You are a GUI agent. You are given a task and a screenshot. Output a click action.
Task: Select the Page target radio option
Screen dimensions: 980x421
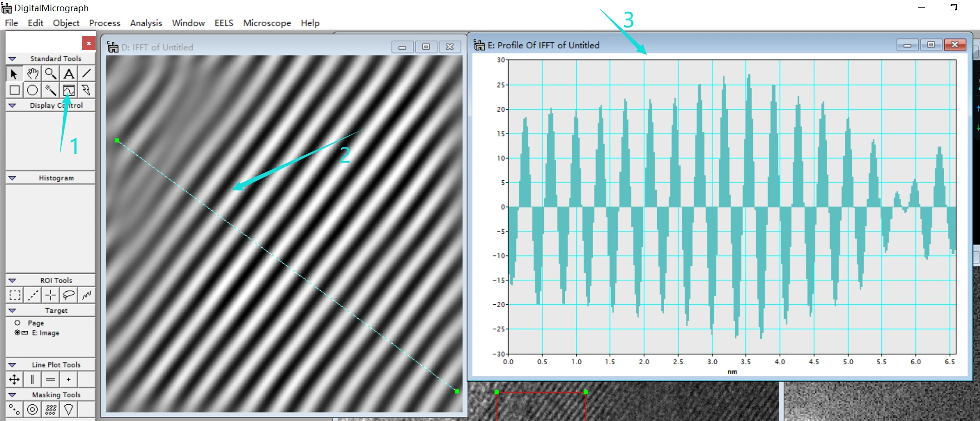coord(18,322)
